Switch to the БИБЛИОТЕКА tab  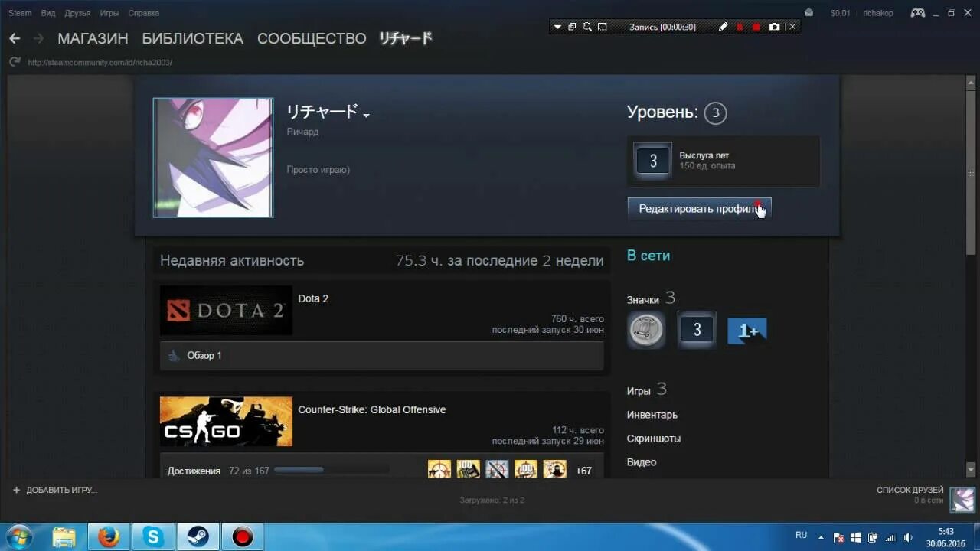(x=192, y=38)
